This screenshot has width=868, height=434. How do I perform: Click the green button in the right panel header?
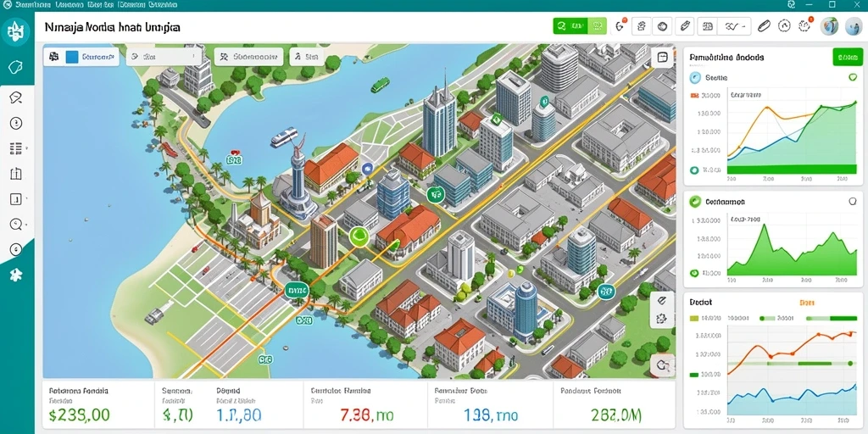[x=848, y=57]
